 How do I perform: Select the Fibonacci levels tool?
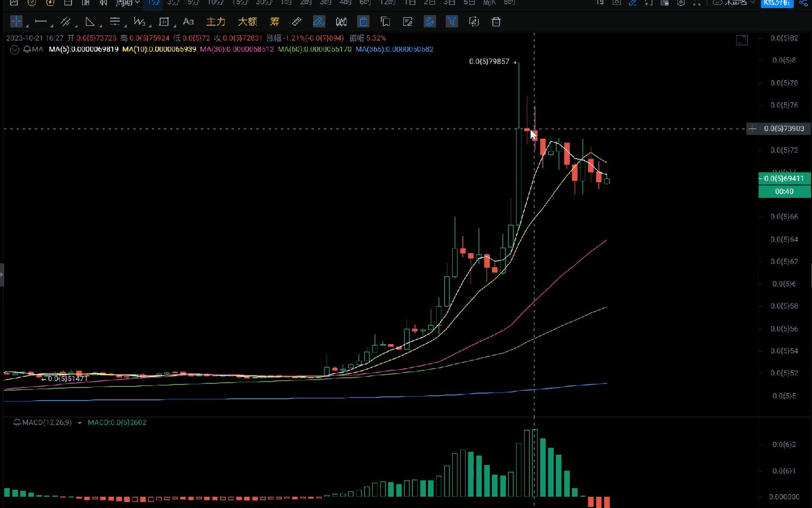coord(114,22)
